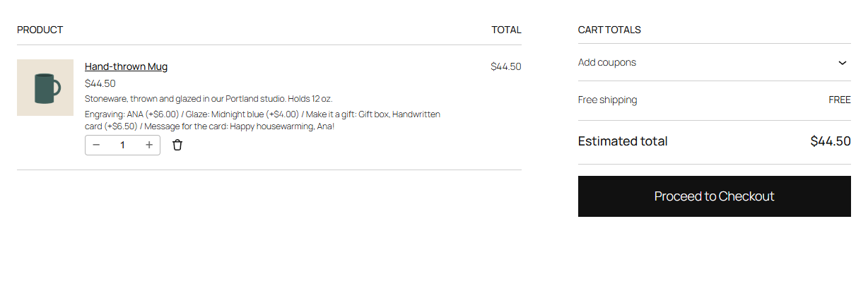Open the Hand-thrown Mug product link

(x=126, y=66)
